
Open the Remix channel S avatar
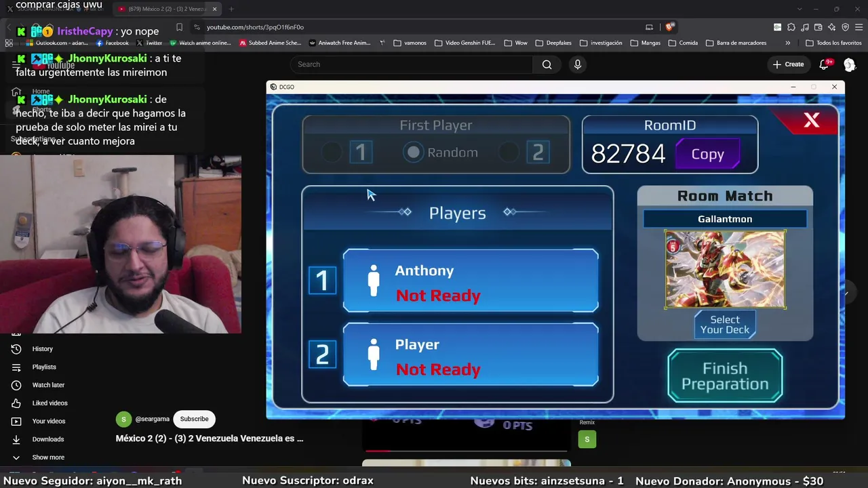pyautogui.click(x=587, y=440)
